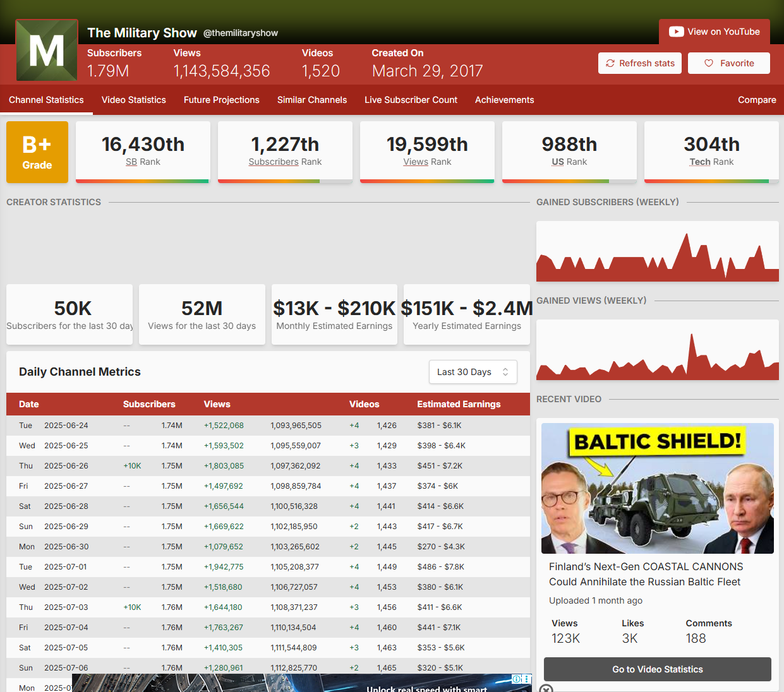Click the Gained Views weekly chart
This screenshot has width=784, height=692.
tap(658, 350)
